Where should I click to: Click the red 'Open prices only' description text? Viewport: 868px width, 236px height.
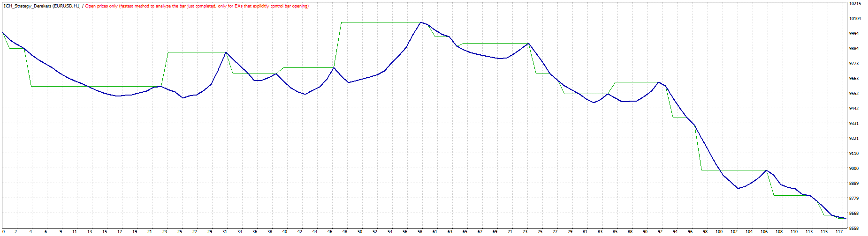pyautogui.click(x=197, y=6)
